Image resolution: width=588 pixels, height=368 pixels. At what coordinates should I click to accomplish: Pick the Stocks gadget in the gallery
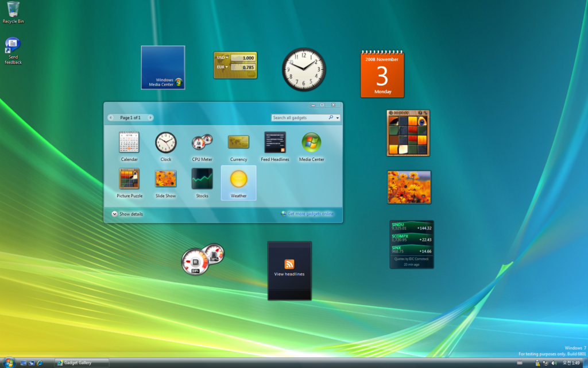(202, 183)
